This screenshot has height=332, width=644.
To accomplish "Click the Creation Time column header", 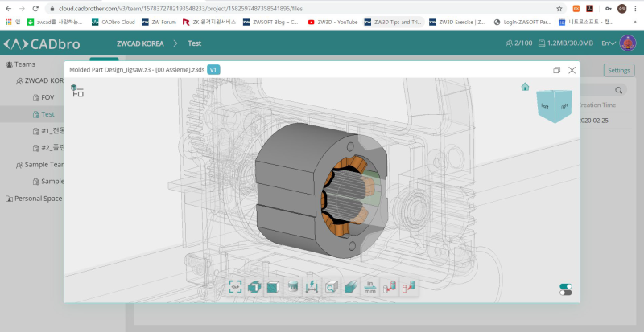I will 597,105.
